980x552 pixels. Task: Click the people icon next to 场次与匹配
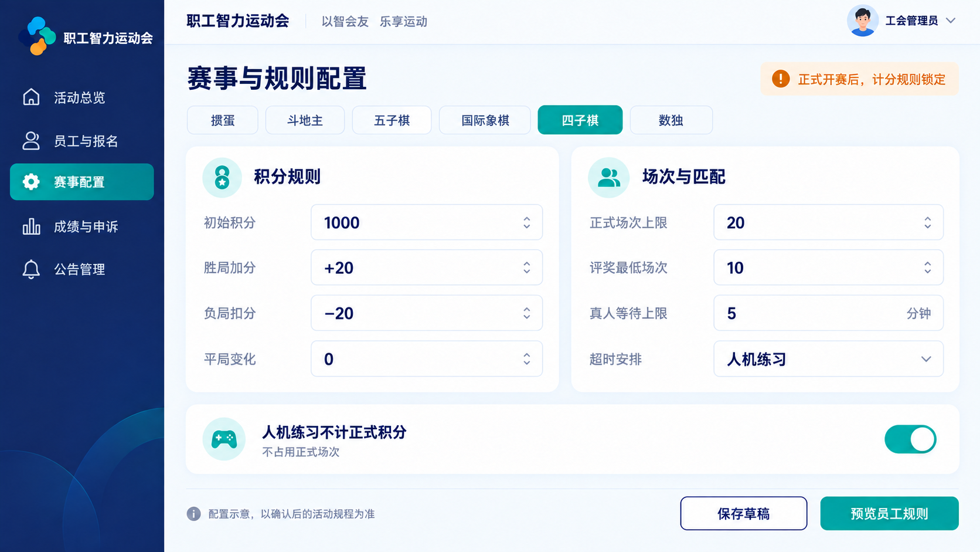pyautogui.click(x=608, y=177)
